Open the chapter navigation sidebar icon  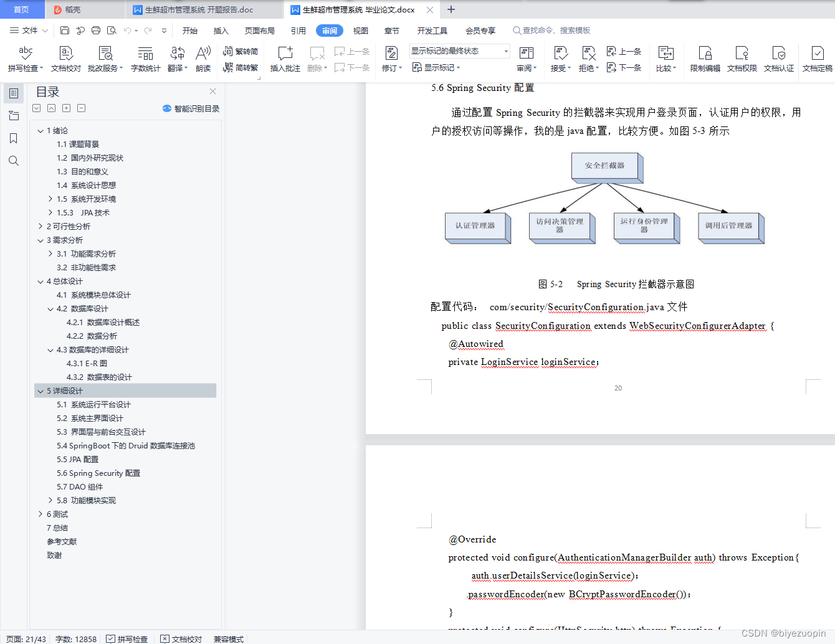point(14,116)
